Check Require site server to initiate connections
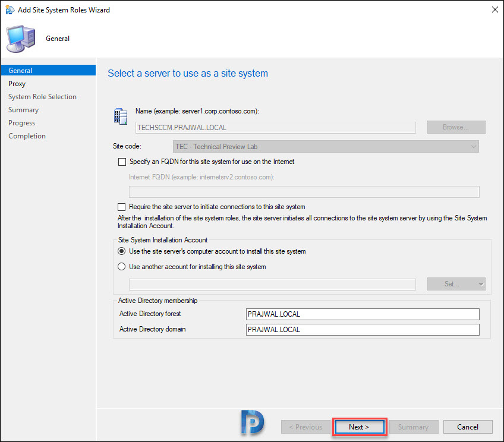Viewport: 504px width, 442px height. tap(121, 207)
